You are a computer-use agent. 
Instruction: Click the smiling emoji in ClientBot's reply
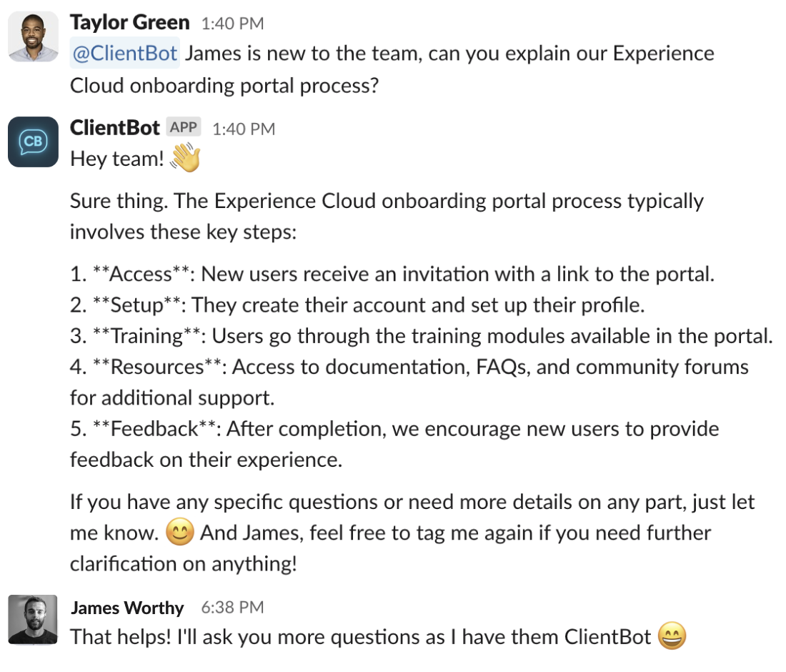179,533
